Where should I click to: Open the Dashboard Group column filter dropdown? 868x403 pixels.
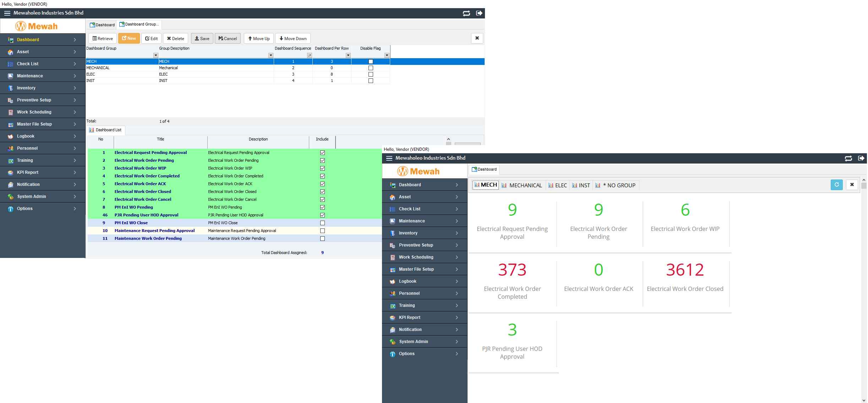click(155, 55)
